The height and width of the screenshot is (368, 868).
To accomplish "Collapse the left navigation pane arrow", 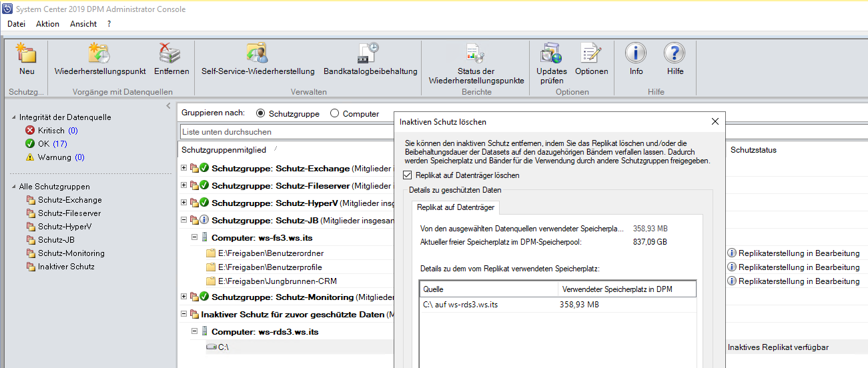I will click(168, 106).
